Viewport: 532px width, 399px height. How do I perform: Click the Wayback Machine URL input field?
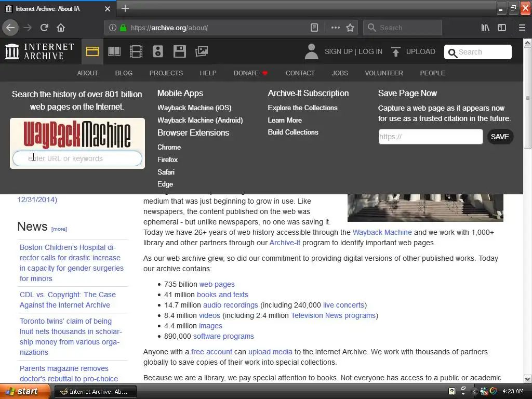[x=77, y=158]
